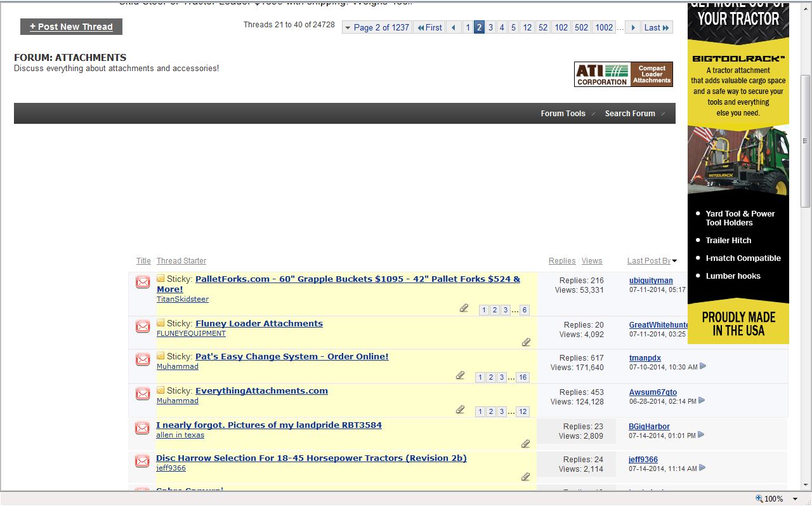
Task: Click go to last post arrow for jeff9366
Action: point(702,468)
